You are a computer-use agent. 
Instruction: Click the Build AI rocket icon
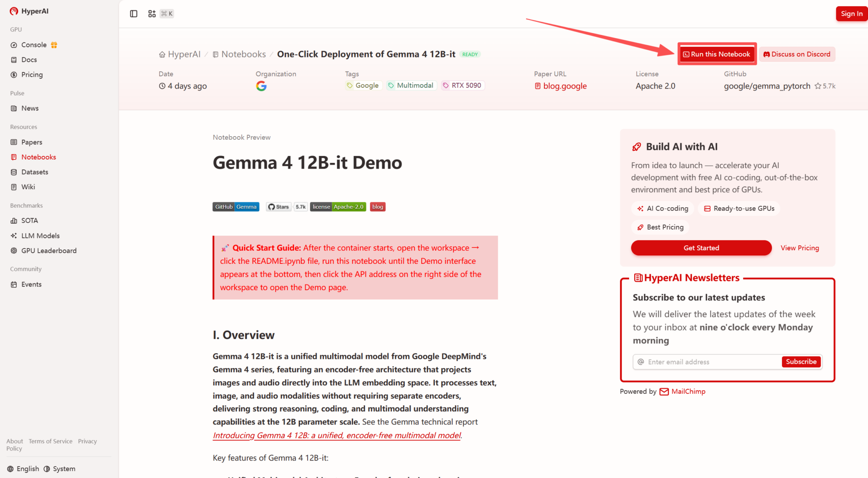click(637, 147)
